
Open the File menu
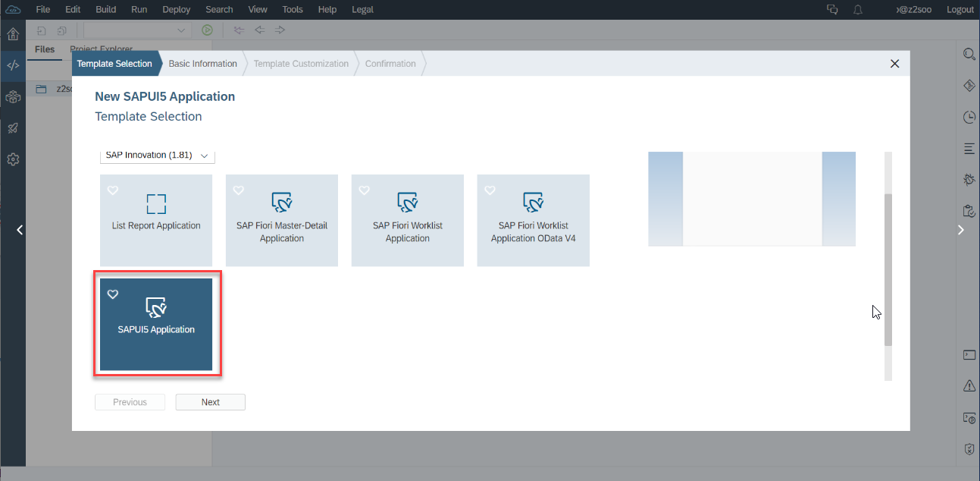[x=43, y=10]
